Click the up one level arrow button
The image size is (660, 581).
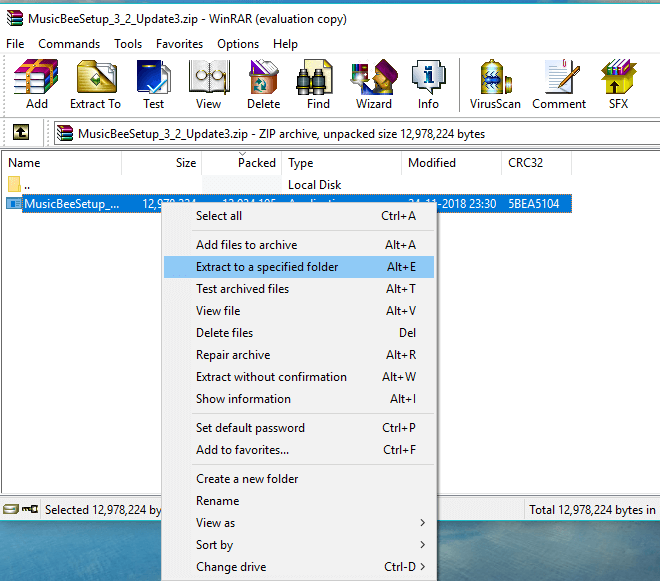[x=21, y=133]
